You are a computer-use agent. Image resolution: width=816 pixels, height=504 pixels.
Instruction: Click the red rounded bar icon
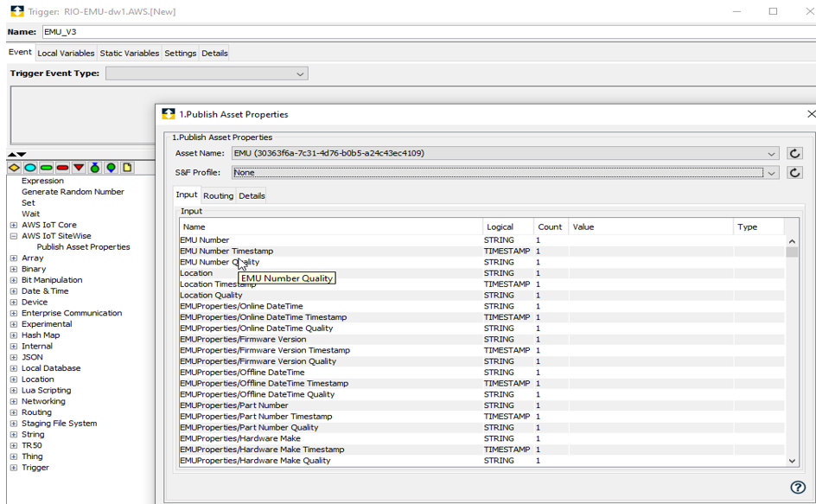pyautogui.click(x=62, y=168)
